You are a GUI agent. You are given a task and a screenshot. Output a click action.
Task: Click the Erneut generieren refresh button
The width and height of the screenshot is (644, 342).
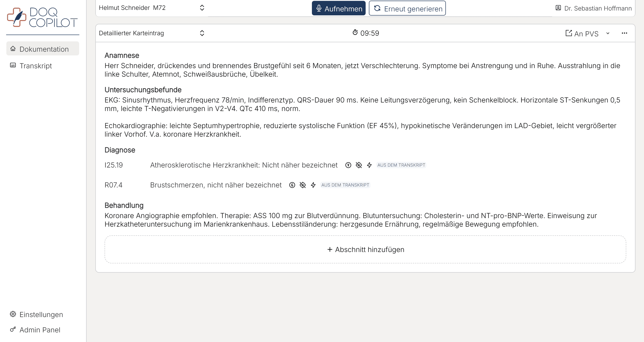407,9
